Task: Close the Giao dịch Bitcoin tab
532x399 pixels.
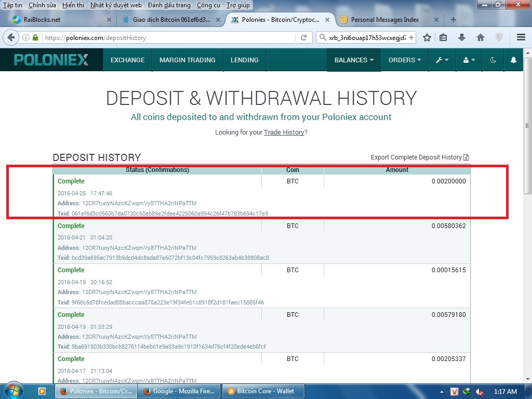Action: tap(218, 20)
